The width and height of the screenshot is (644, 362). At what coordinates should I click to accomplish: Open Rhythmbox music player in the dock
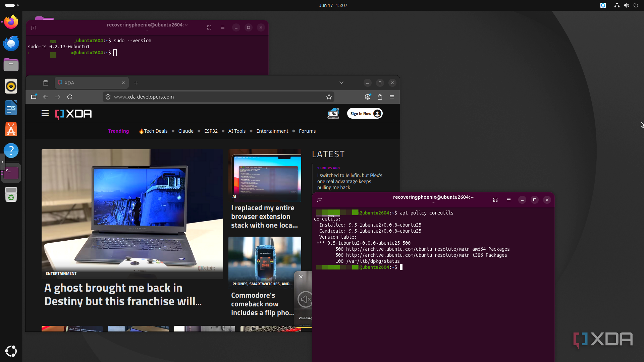click(x=11, y=86)
